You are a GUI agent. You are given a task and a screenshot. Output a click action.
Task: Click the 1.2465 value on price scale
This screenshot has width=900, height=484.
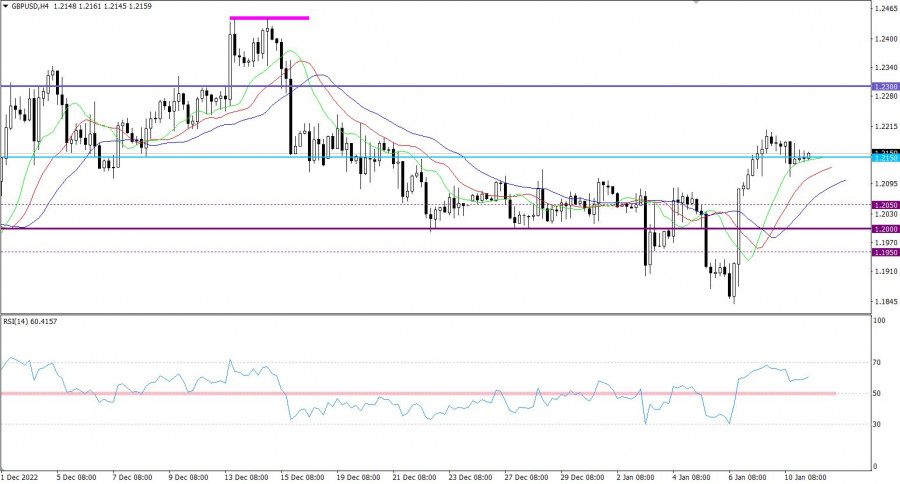pyautogui.click(x=884, y=9)
